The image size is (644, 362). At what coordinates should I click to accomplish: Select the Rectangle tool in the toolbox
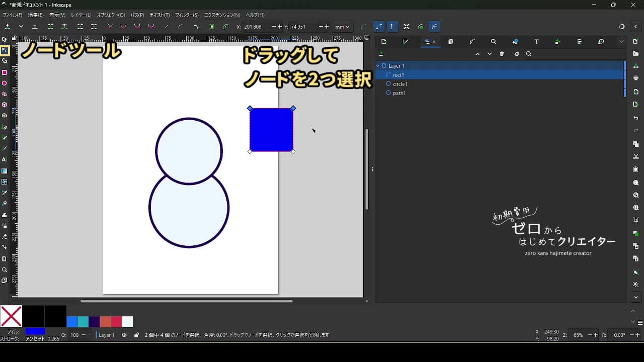pos(5,72)
